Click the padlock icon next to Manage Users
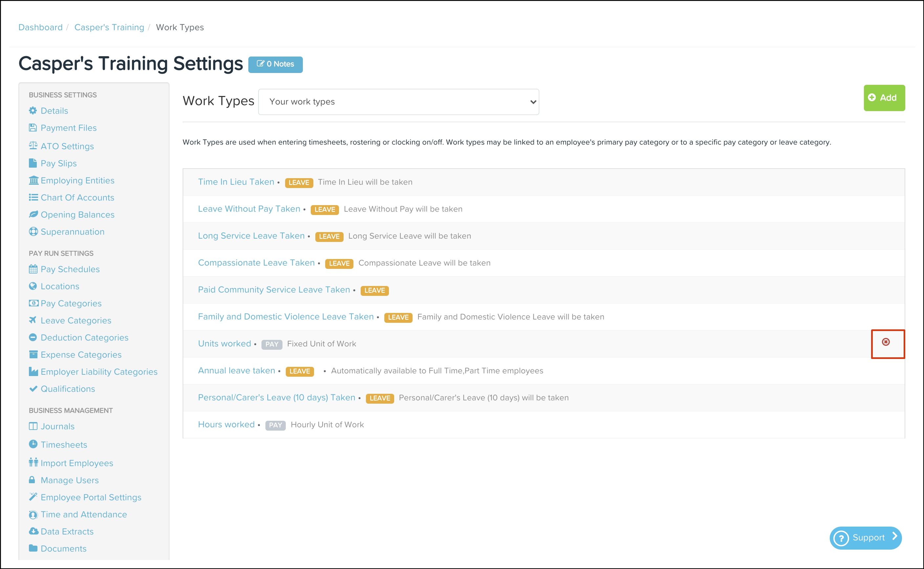 point(32,480)
